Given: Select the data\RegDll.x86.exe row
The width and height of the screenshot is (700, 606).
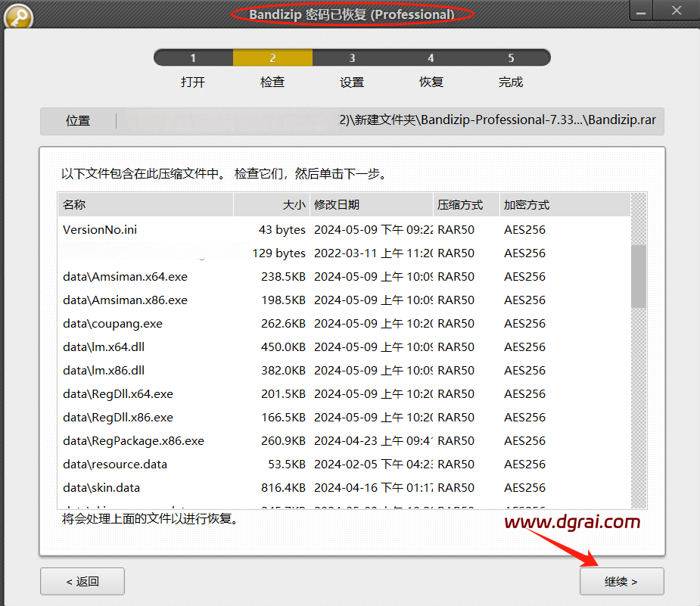Looking at the screenshot, I should pyautogui.click(x=344, y=417).
